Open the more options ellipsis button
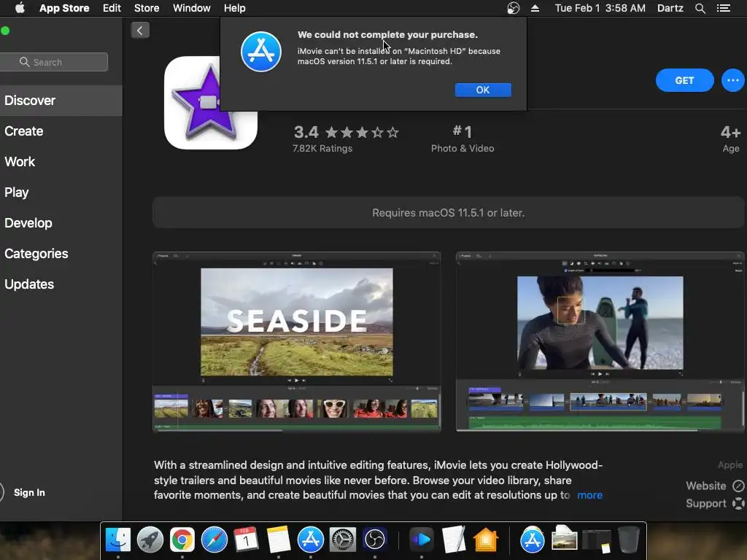 pyautogui.click(x=732, y=80)
